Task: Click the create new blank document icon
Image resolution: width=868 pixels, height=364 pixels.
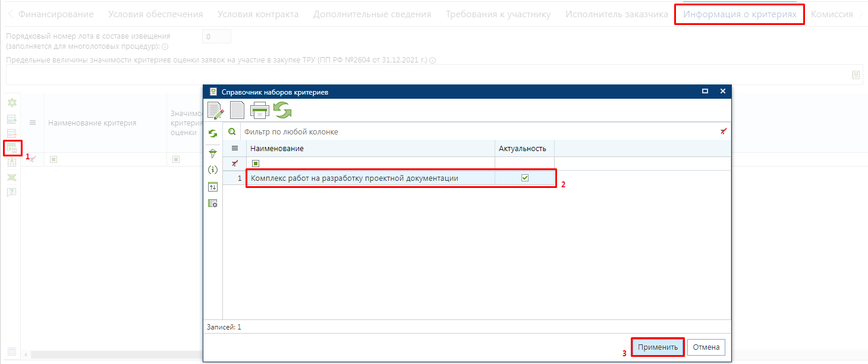Action: [237, 111]
